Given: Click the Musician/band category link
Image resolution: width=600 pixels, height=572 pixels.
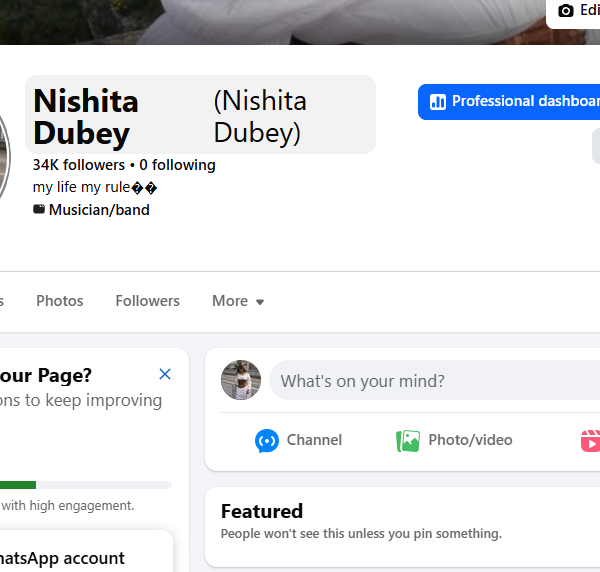Looking at the screenshot, I should pos(99,210).
